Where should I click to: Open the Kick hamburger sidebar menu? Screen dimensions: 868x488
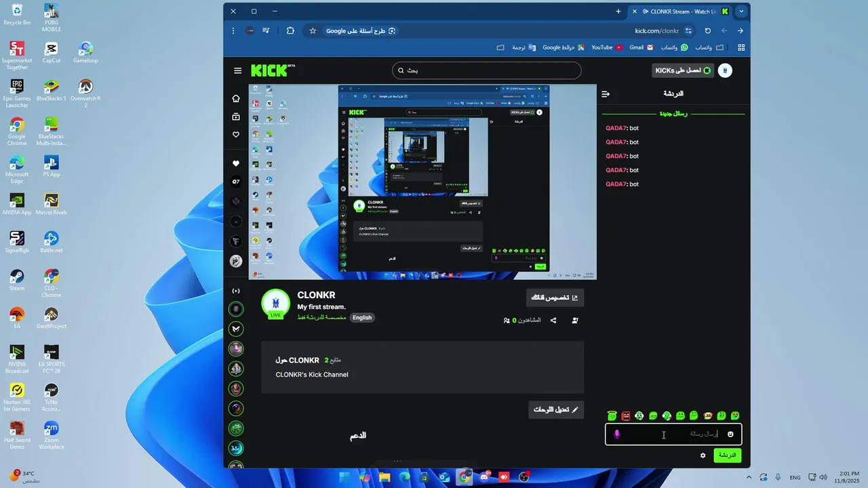237,70
